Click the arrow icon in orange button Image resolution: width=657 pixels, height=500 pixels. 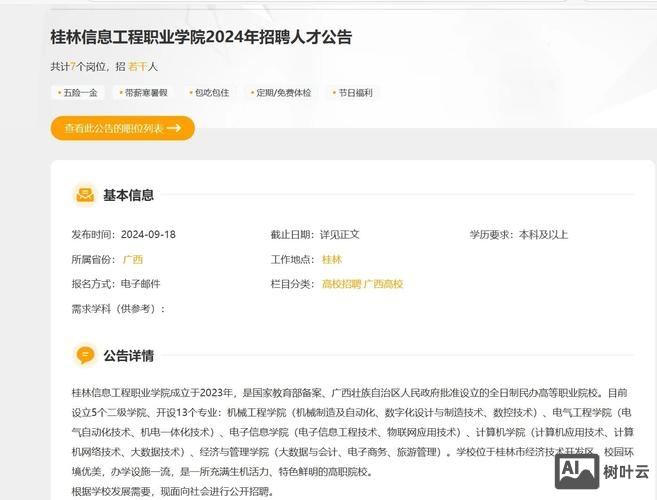[174, 128]
